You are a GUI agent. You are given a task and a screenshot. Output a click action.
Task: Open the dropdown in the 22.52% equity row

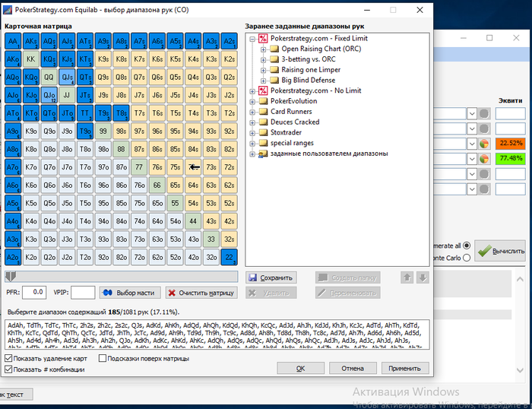[472, 144]
